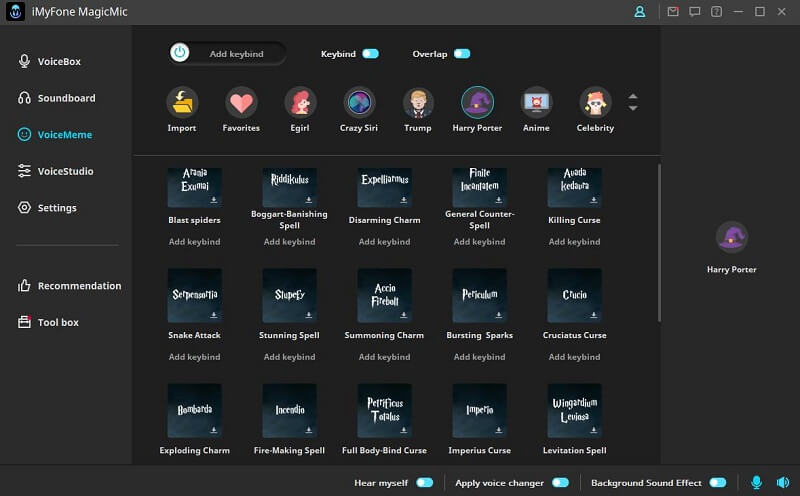Play the Bombarda sound thumbnail
This screenshot has height=496, width=800.
pyautogui.click(x=194, y=411)
